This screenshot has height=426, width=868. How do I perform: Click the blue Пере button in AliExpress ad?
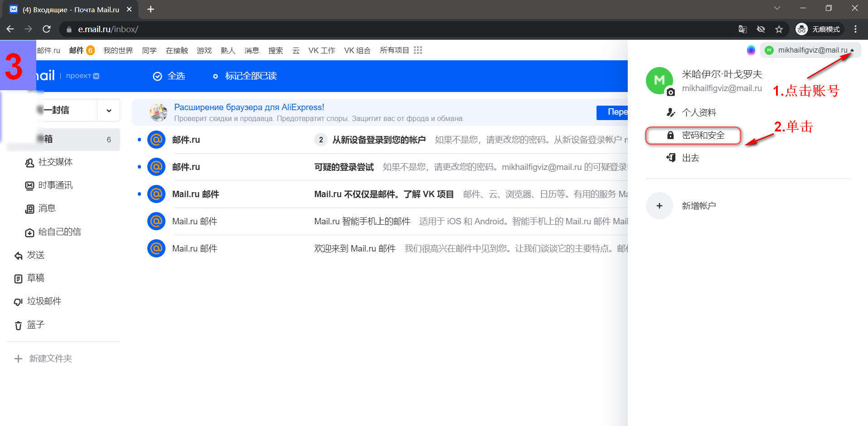pyautogui.click(x=612, y=112)
